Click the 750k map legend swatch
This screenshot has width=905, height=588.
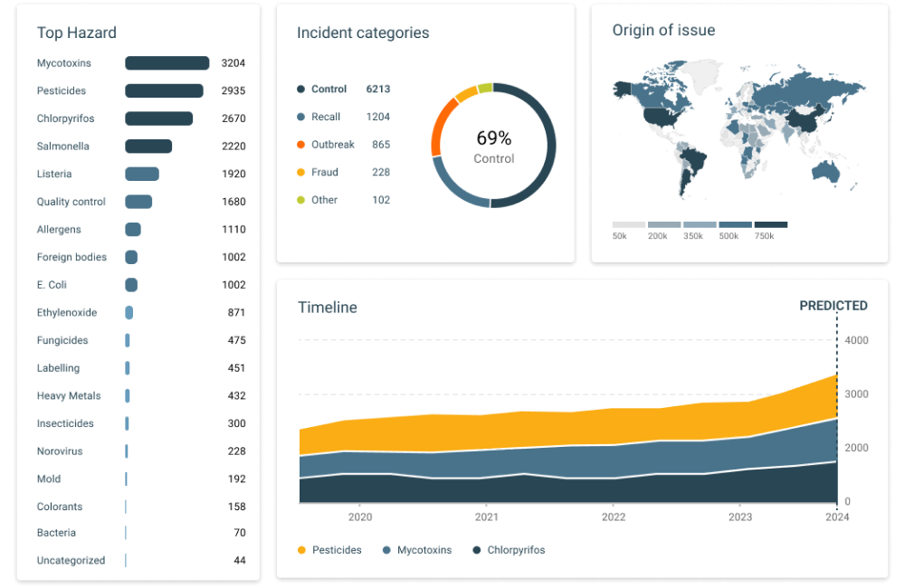coord(771,224)
